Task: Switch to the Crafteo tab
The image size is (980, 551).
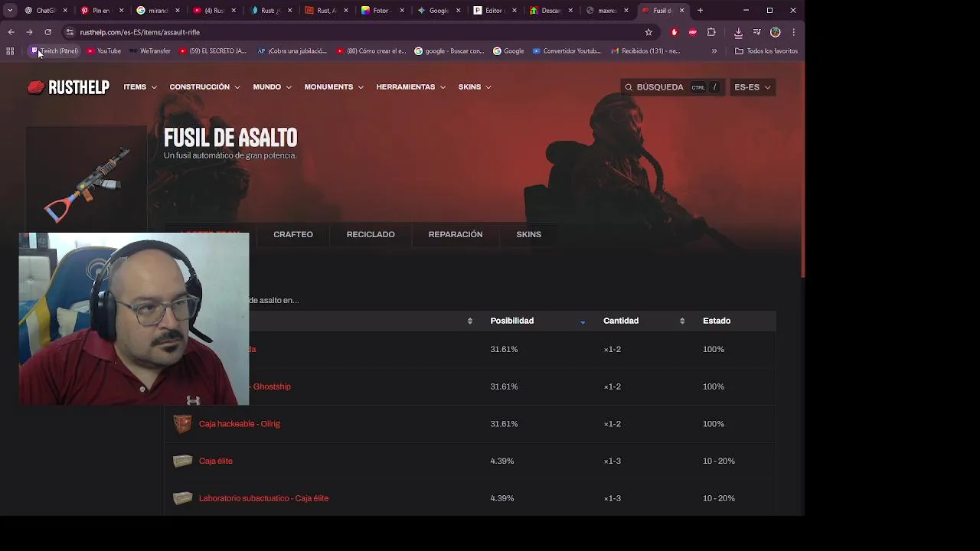Action: pos(293,234)
